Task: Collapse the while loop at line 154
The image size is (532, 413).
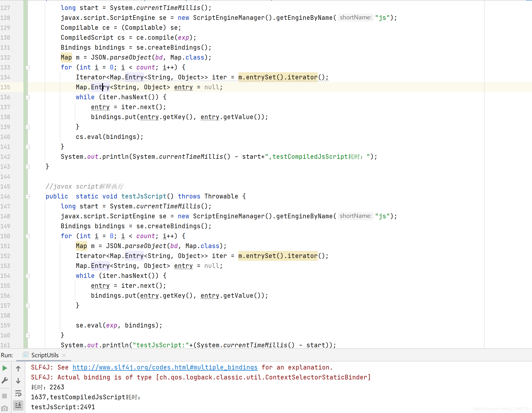Action: click(28, 276)
